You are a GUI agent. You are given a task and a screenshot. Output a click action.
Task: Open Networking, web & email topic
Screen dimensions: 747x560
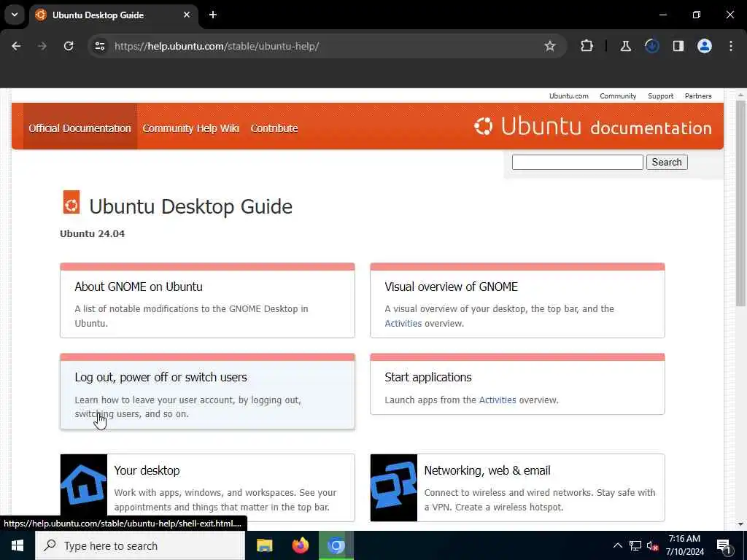click(x=517, y=488)
